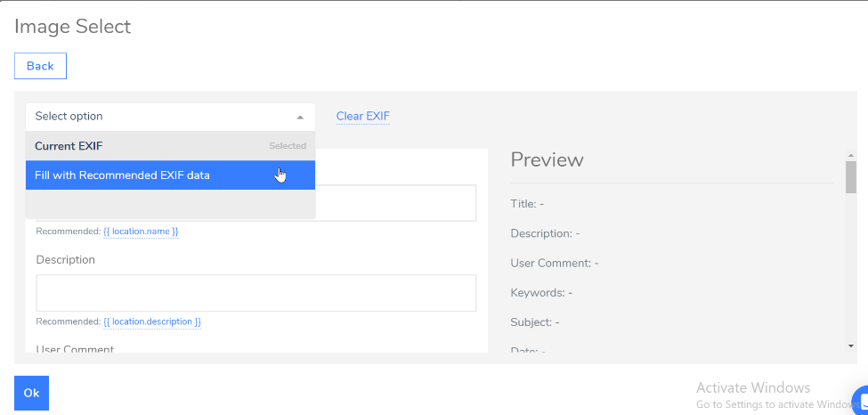Confirm with the Ok button
The image size is (868, 415).
pos(31,393)
